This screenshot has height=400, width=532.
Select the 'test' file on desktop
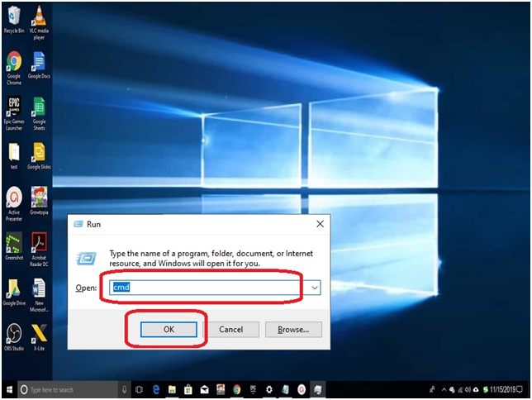click(x=14, y=156)
